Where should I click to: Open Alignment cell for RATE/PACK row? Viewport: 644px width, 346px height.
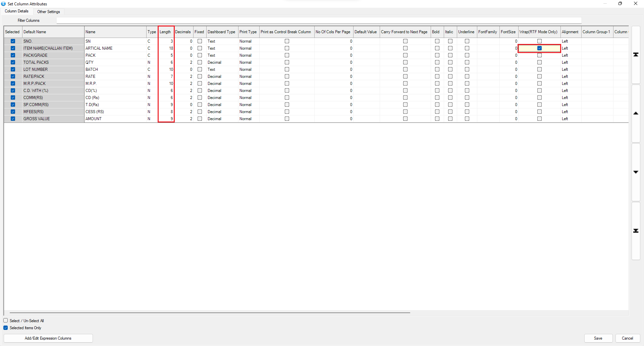[571, 77]
